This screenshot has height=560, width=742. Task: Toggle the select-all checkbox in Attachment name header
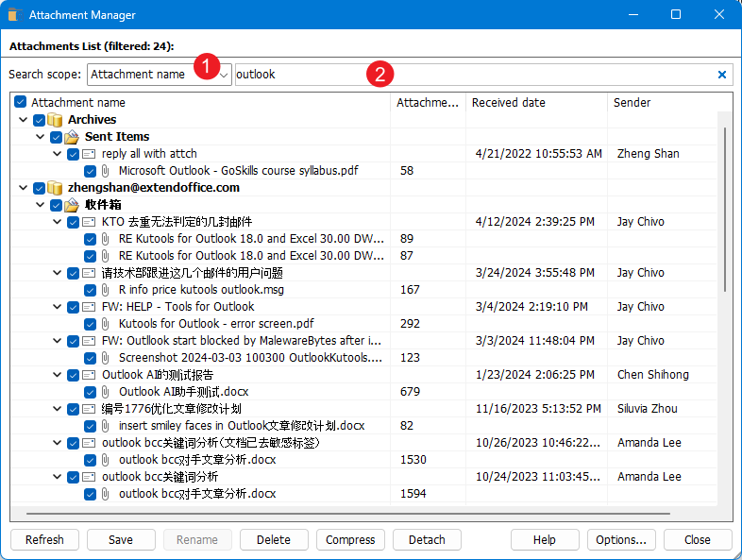(x=21, y=102)
